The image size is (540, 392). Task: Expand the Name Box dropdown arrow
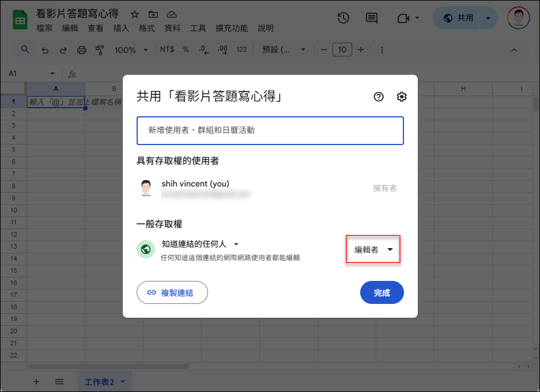pyautogui.click(x=52, y=74)
